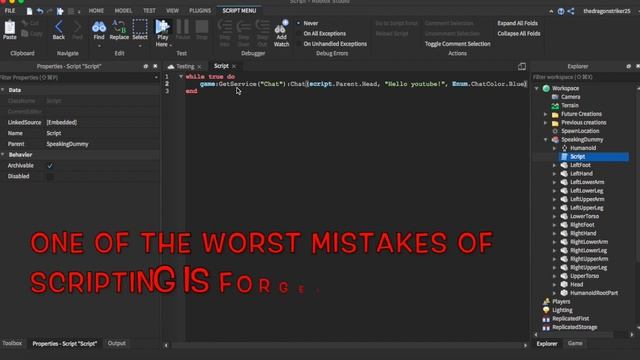
Task: Switch to the PLUGINS ribbon tab
Action: coord(200,11)
